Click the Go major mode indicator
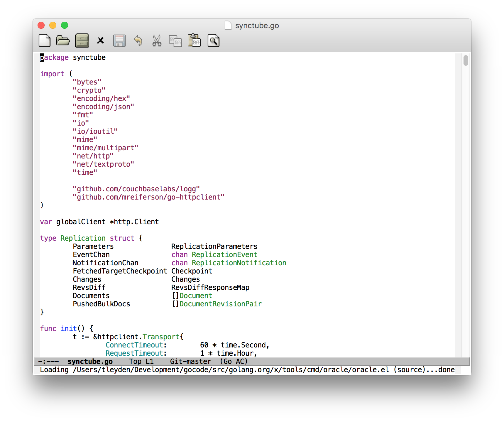 pos(227,362)
